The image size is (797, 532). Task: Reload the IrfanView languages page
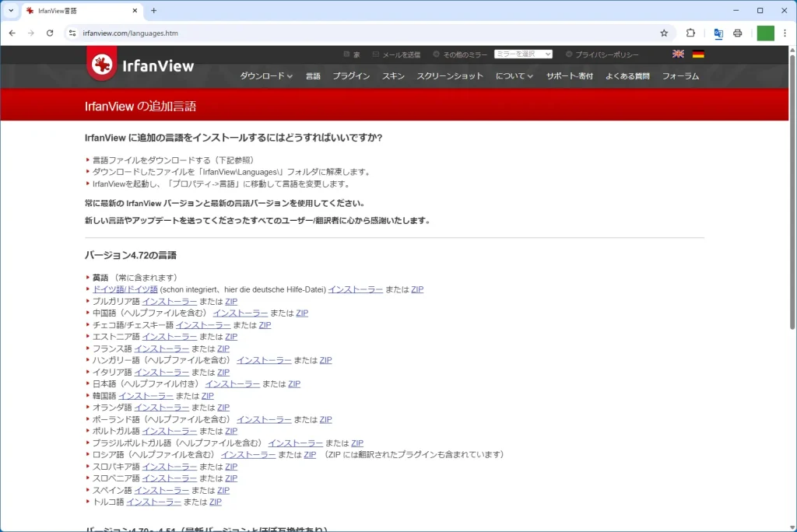50,33
